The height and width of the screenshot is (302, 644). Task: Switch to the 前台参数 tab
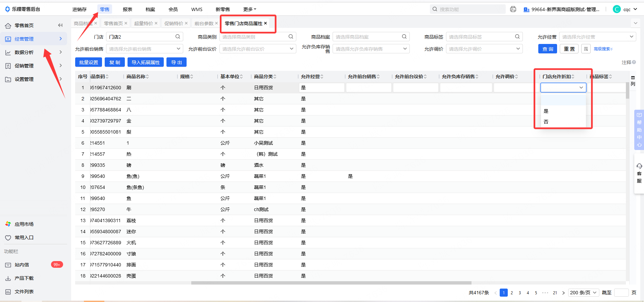204,23
